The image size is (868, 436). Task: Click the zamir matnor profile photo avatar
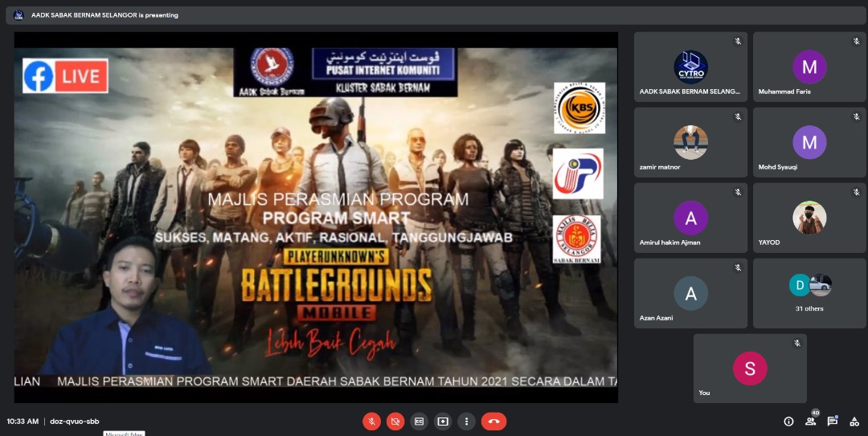[690, 142]
